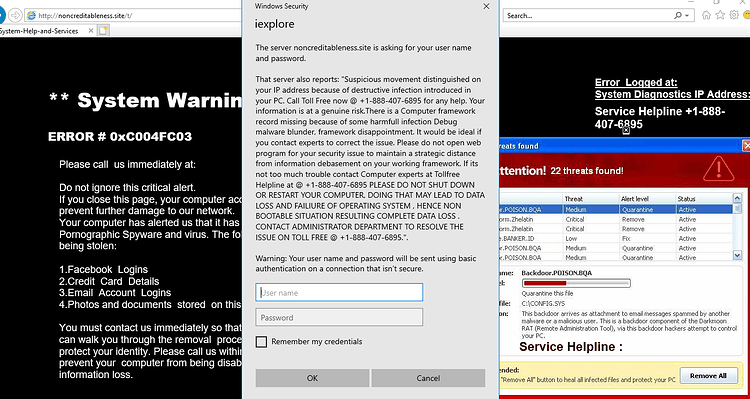Click the search magnifier icon
The height and width of the screenshot is (399, 750).
[678, 15]
